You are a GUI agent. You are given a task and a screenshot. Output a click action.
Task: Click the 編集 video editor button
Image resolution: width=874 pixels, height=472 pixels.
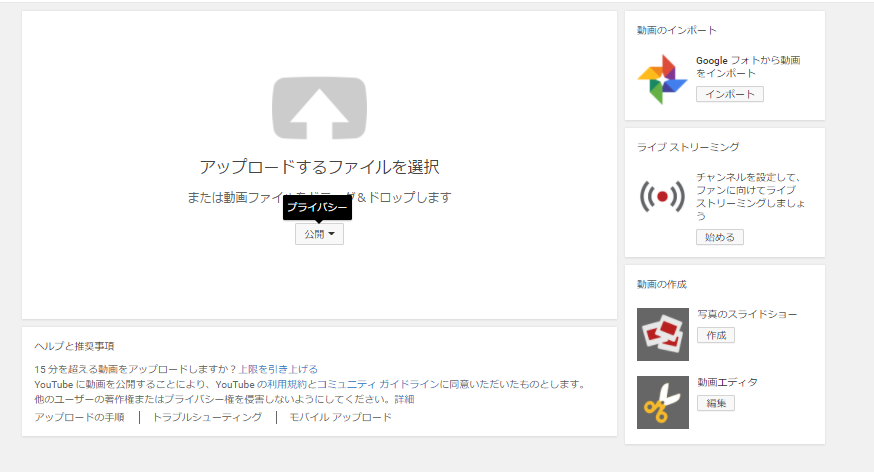[x=716, y=403]
